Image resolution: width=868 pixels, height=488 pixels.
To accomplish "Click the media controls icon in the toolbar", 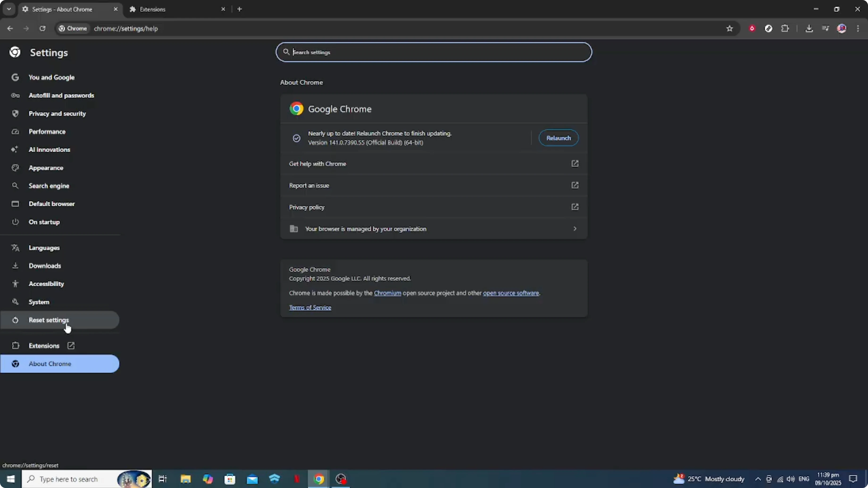I will [825, 29].
